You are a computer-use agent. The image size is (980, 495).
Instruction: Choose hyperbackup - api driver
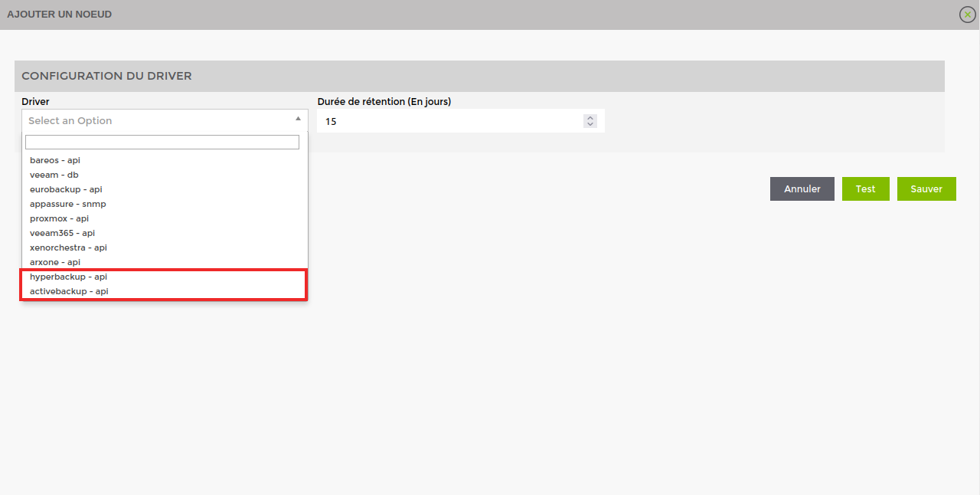[x=68, y=277]
